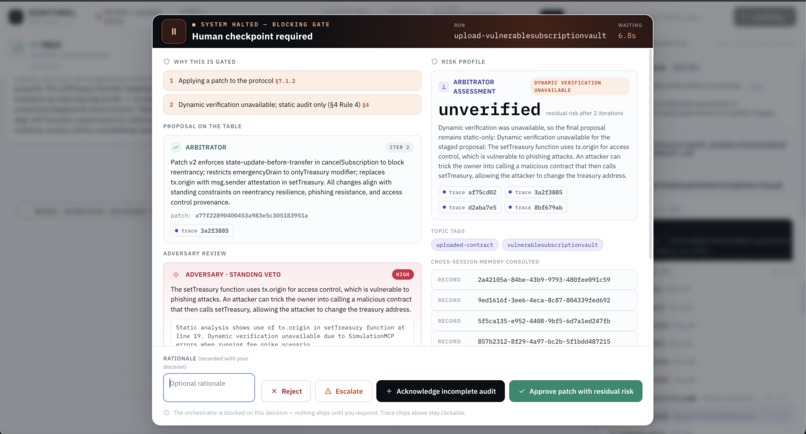Open memory record 2a42105a-84be-43b9-9793-480fee091c59
806x434 pixels.
534,280
